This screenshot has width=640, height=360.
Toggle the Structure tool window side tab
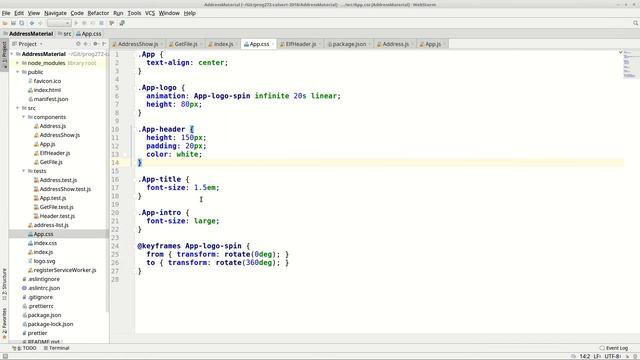coord(4,284)
